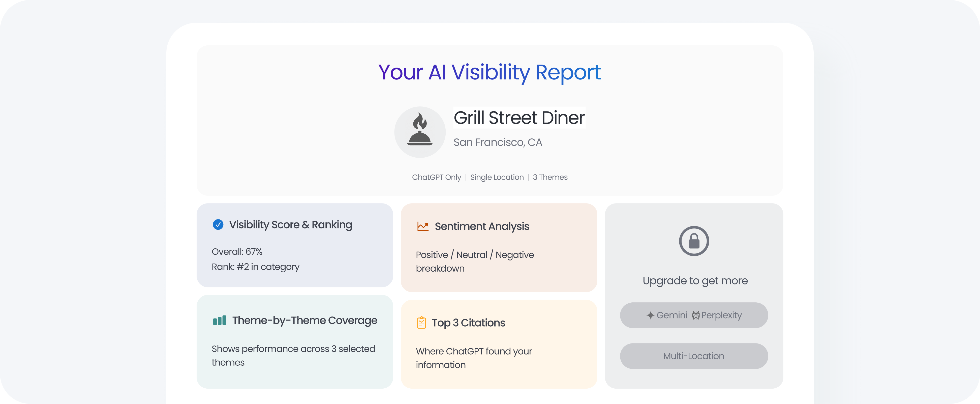Select the Single Location tag
This screenshot has width=980, height=404.
497,177
